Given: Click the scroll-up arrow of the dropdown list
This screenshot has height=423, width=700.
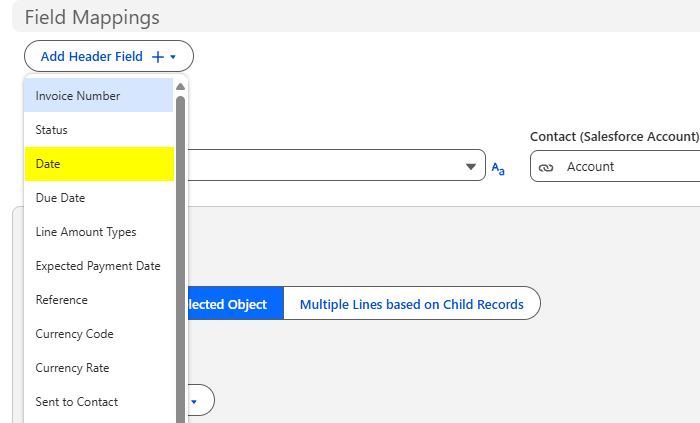Looking at the screenshot, I should point(180,87).
